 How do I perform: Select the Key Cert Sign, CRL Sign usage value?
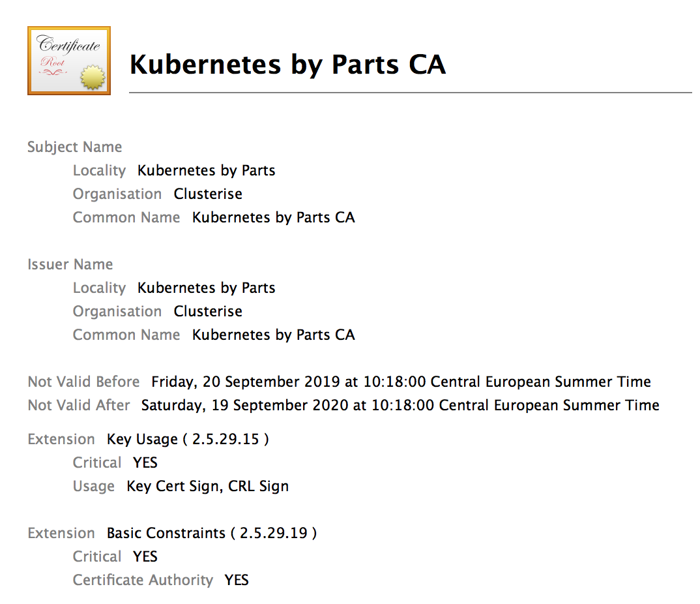[x=207, y=486]
